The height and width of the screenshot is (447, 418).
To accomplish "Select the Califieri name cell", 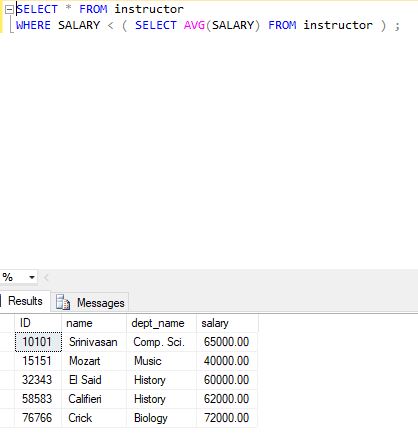I will point(94,399).
